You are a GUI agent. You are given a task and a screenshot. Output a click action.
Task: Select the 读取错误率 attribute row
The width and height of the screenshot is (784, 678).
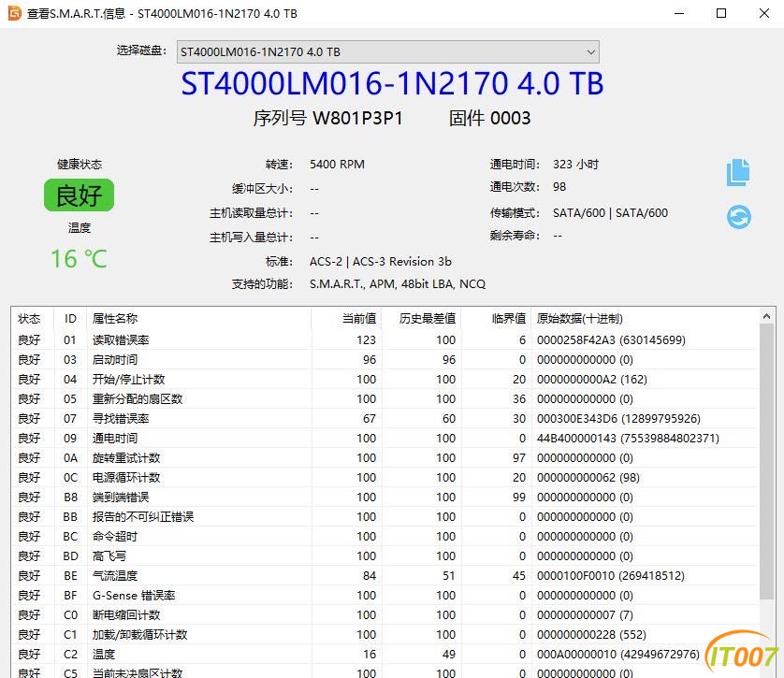(x=384, y=340)
